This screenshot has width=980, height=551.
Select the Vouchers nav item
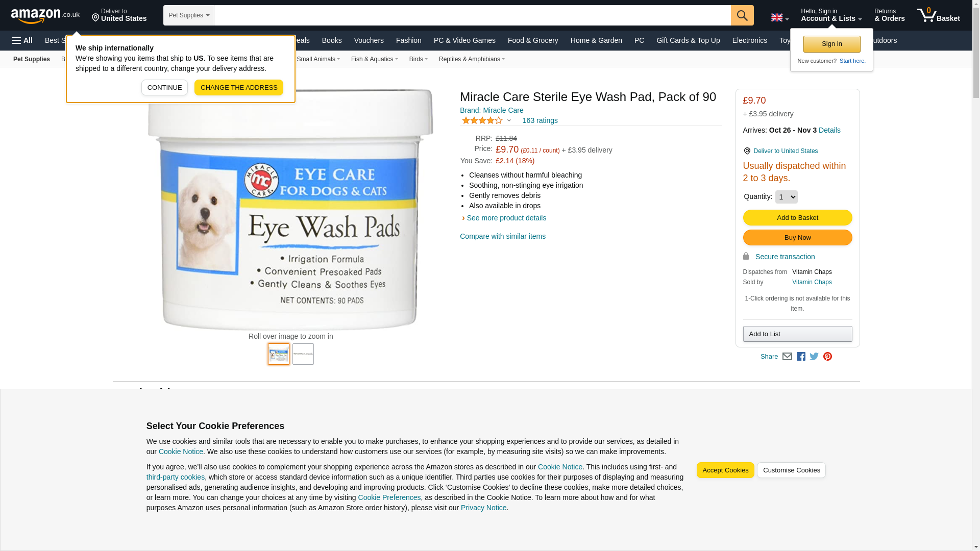369,40
